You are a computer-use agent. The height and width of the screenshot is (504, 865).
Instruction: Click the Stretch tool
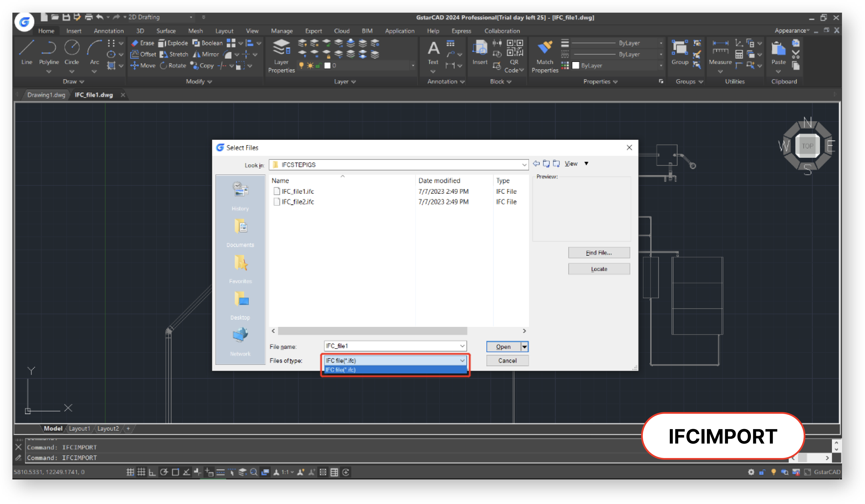tap(174, 54)
